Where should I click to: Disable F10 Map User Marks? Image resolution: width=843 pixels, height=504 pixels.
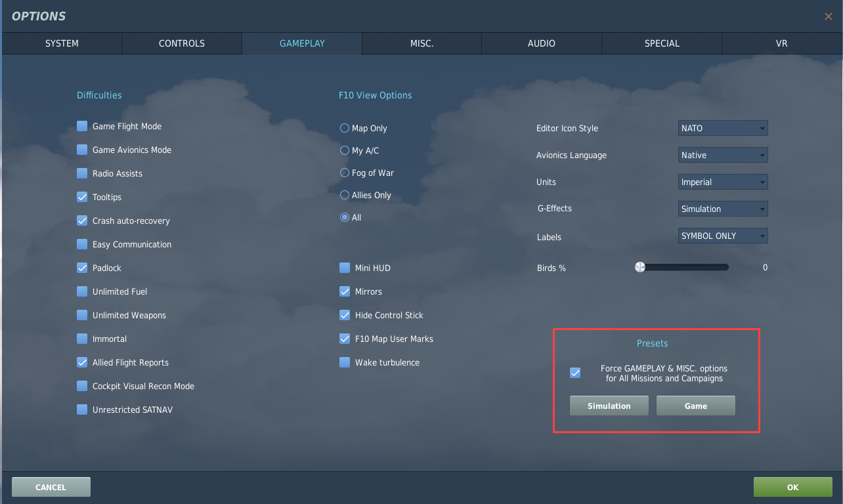pos(345,339)
